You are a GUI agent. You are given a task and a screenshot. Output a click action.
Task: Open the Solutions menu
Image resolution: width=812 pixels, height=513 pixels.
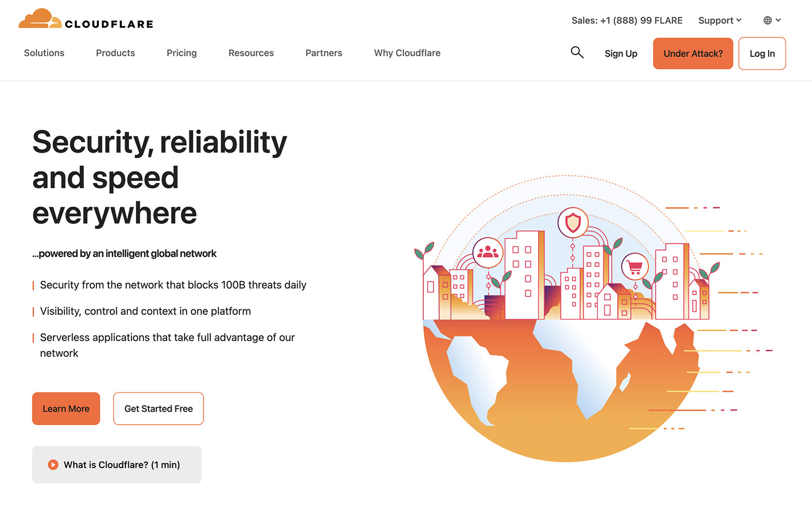coord(44,53)
